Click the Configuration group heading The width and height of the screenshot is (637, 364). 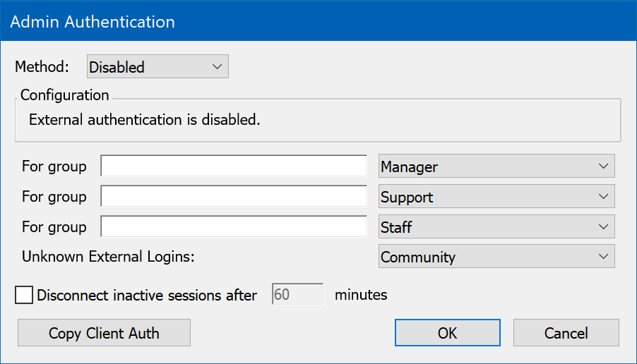tap(65, 95)
